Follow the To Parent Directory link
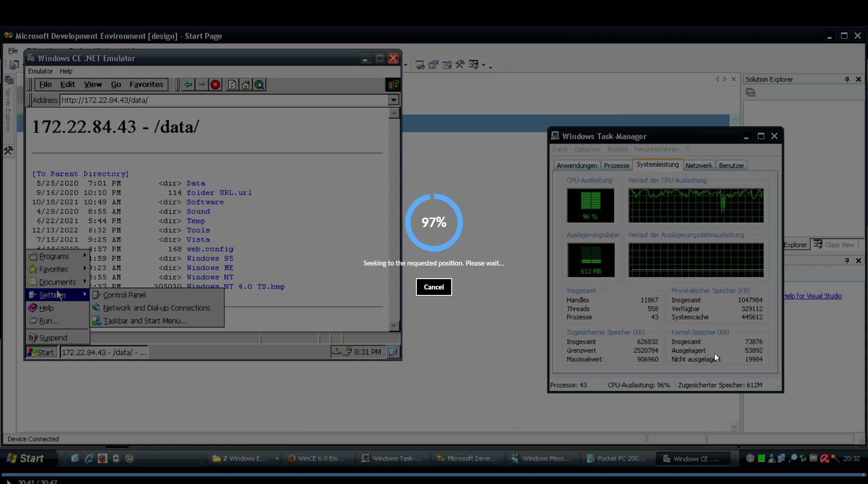The image size is (868, 484). (x=80, y=174)
